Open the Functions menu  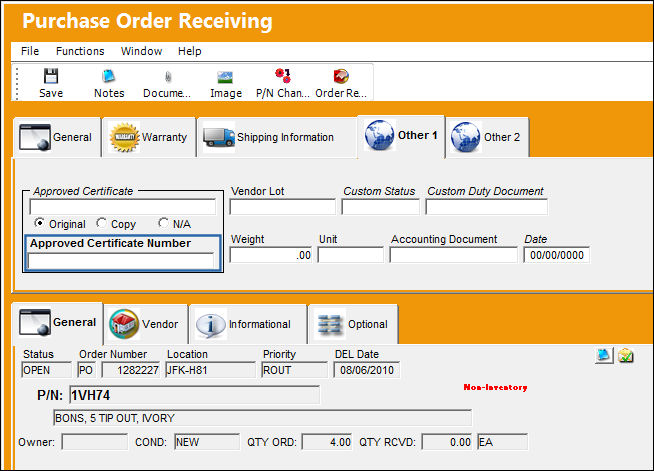(80, 51)
